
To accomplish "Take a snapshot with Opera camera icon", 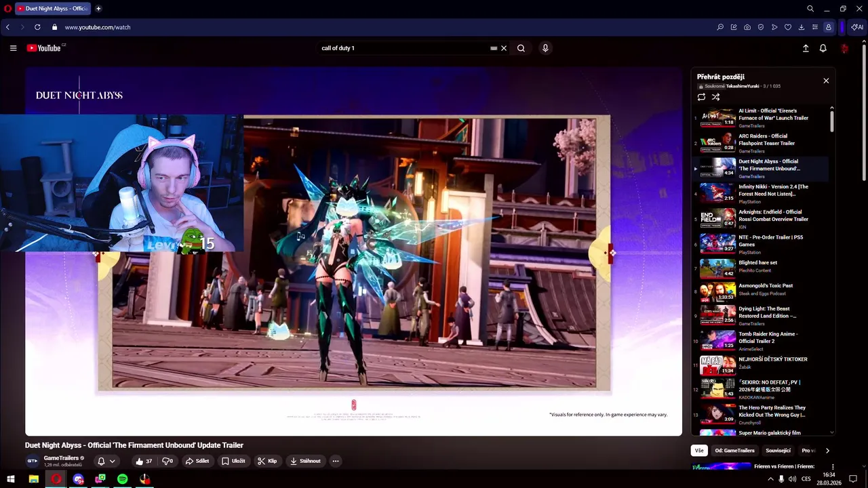I will [747, 27].
